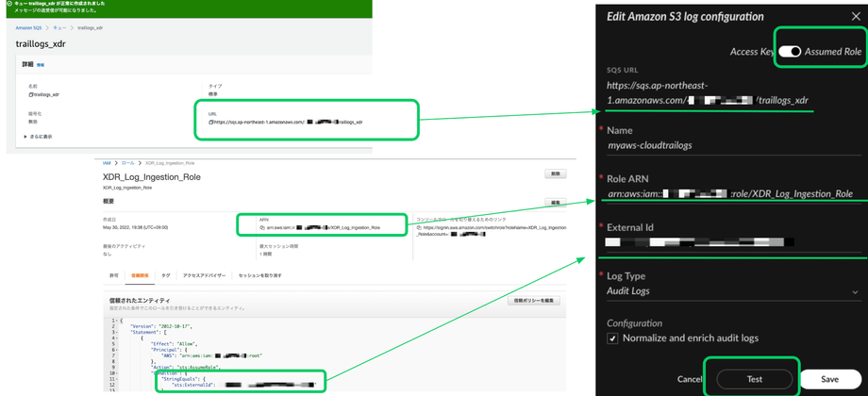Click the 編集 button in 概要 section
The image size is (868, 396).
point(555,203)
